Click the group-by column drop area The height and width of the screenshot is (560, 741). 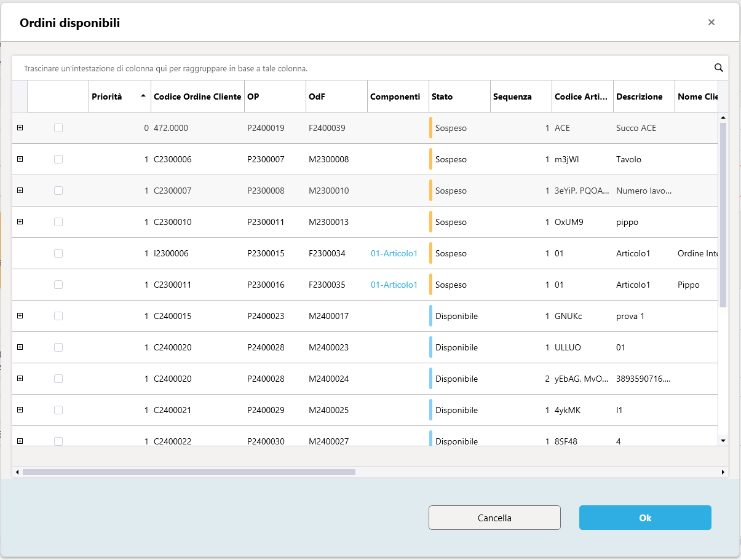363,68
